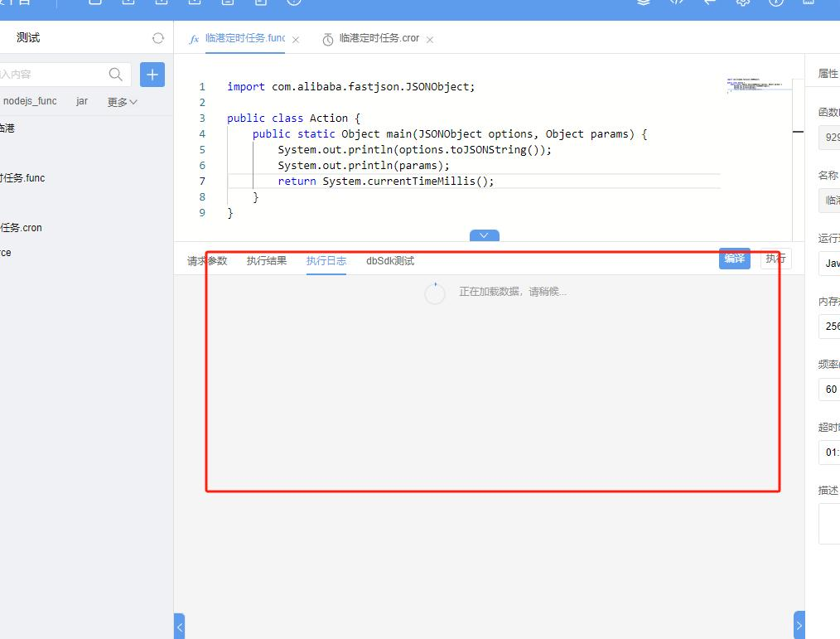
Task: Switch to the 请求参数 tab
Action: tap(207, 261)
